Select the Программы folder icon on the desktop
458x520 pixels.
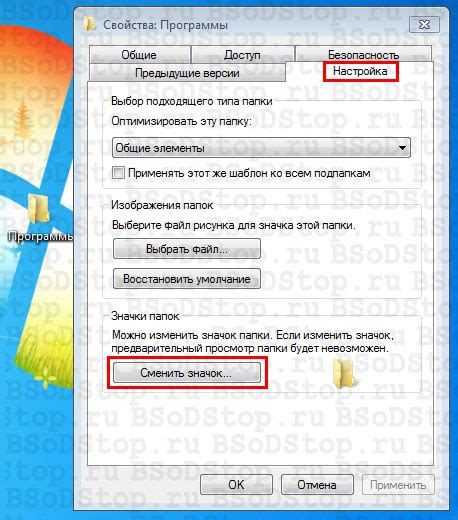click(x=38, y=210)
